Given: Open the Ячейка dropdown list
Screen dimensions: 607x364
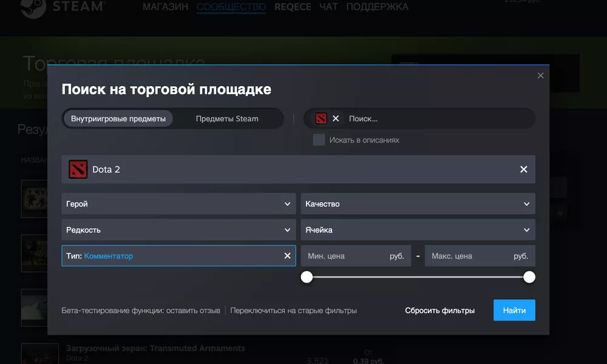Looking at the screenshot, I should pyautogui.click(x=418, y=230).
